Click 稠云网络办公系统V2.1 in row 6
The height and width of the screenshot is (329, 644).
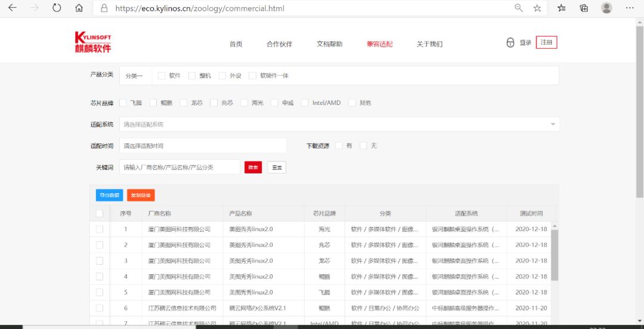click(x=258, y=308)
